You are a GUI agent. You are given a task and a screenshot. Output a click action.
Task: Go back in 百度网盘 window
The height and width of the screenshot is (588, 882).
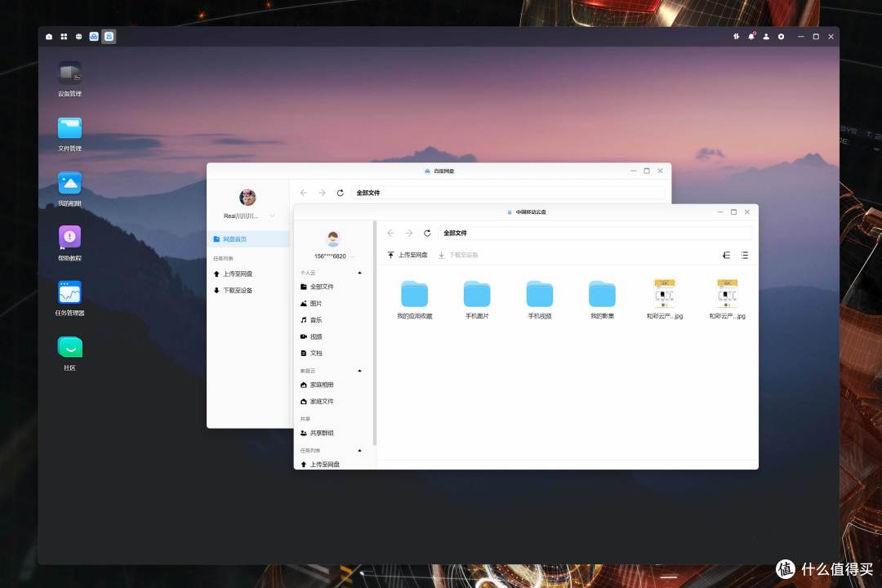tap(304, 193)
